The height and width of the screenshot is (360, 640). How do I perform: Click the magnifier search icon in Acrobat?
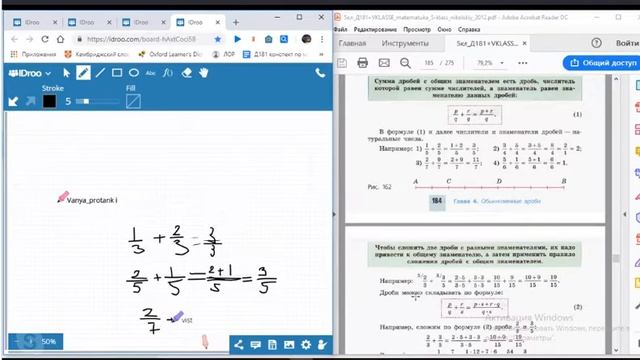pyautogui.click(x=405, y=63)
